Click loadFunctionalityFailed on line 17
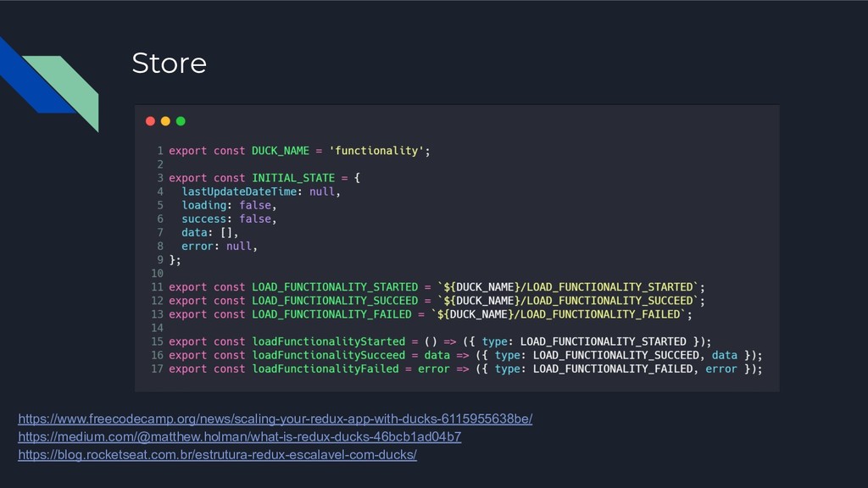The image size is (868, 488). tap(325, 369)
